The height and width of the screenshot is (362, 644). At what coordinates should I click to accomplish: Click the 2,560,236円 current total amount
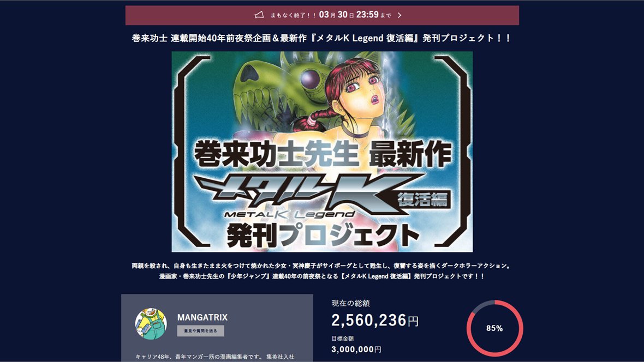tap(375, 320)
